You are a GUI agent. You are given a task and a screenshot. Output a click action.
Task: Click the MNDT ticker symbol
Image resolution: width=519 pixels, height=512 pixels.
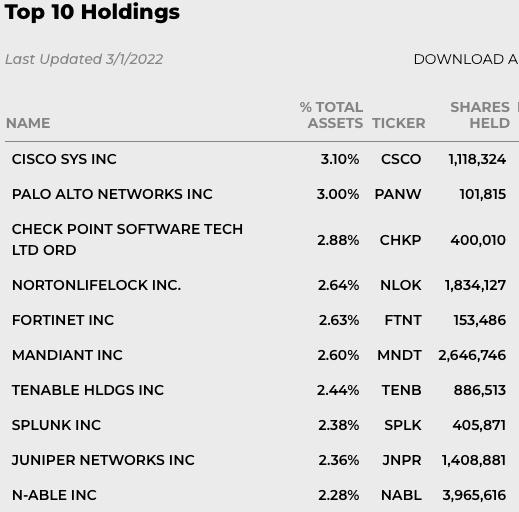coord(399,355)
